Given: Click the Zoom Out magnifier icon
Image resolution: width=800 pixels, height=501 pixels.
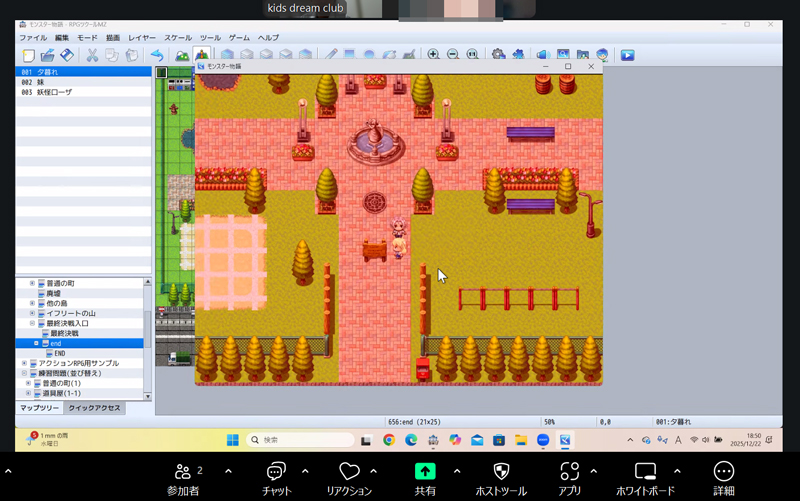Looking at the screenshot, I should pos(452,55).
